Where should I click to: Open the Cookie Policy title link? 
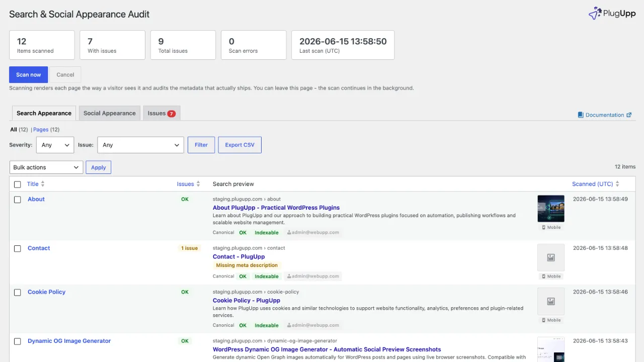(47, 292)
